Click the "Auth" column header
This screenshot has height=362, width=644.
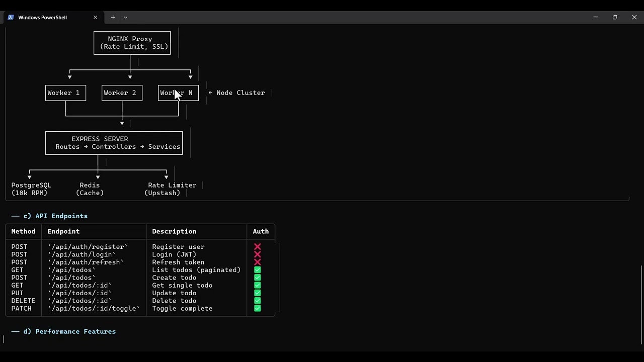[x=261, y=231]
